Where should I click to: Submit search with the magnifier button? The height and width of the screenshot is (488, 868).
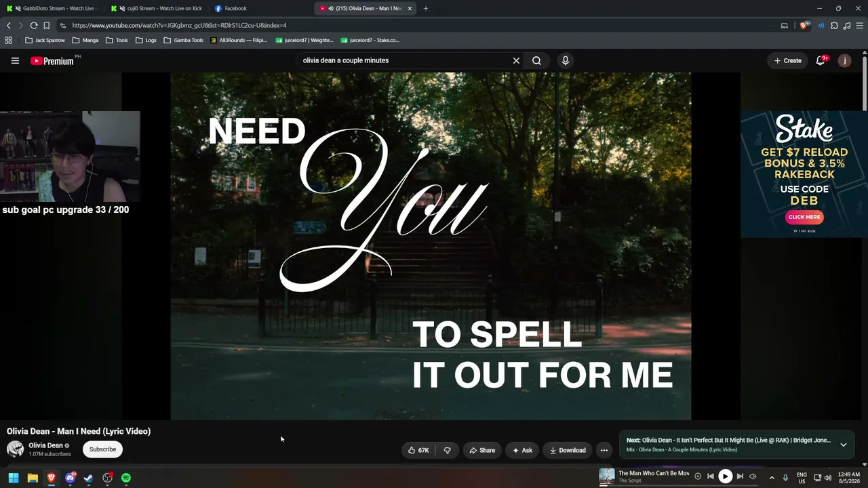coord(536,60)
